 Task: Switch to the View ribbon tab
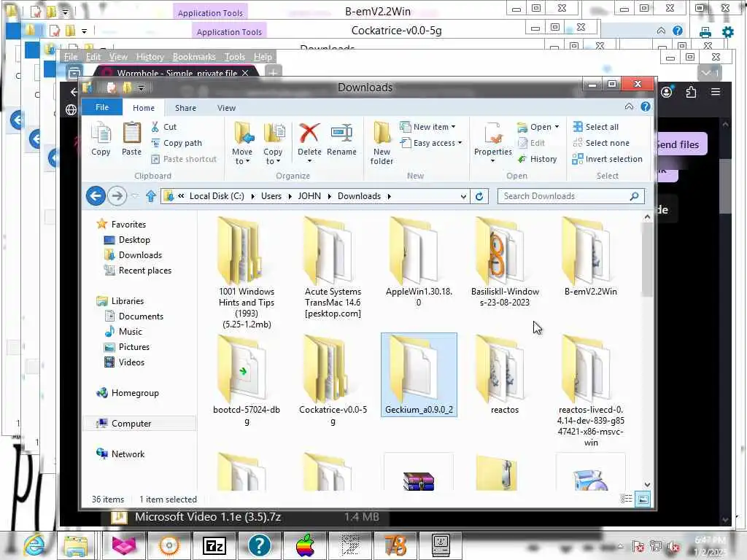coord(226,108)
